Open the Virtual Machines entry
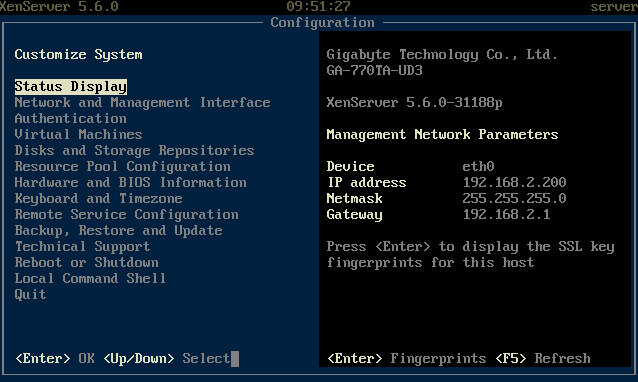Image resolution: width=638 pixels, height=382 pixels. pyautogui.click(x=79, y=134)
